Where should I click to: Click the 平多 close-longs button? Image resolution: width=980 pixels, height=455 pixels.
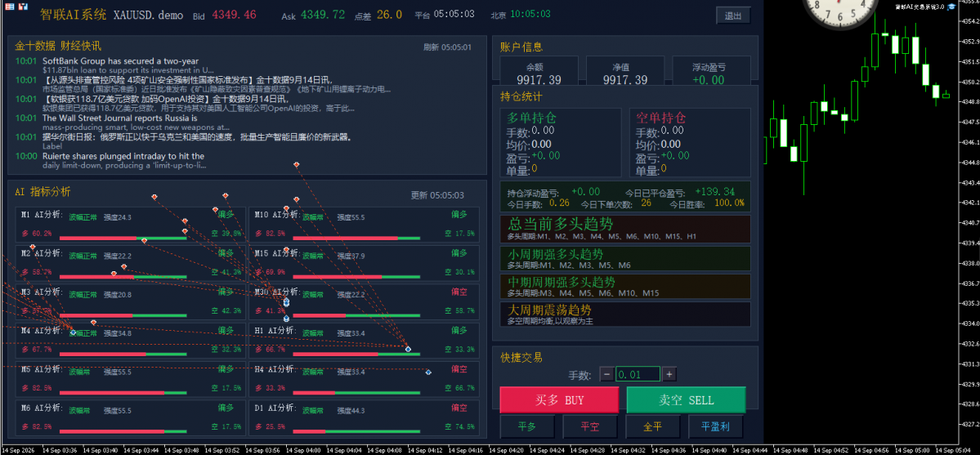527,427
